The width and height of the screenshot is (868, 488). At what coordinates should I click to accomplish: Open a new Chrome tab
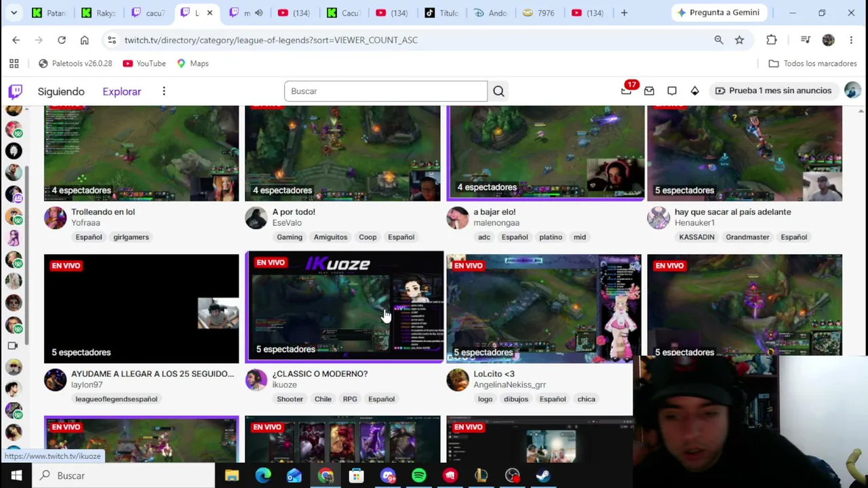click(x=624, y=13)
